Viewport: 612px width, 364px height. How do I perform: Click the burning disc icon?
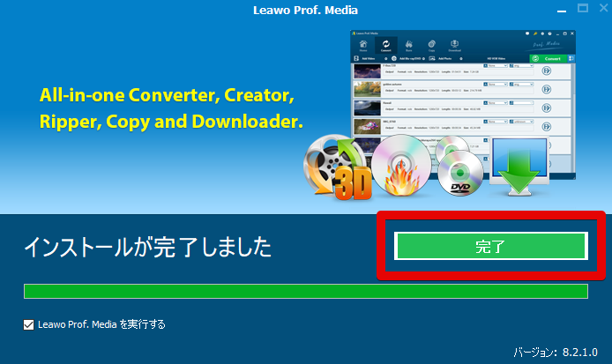(x=401, y=165)
